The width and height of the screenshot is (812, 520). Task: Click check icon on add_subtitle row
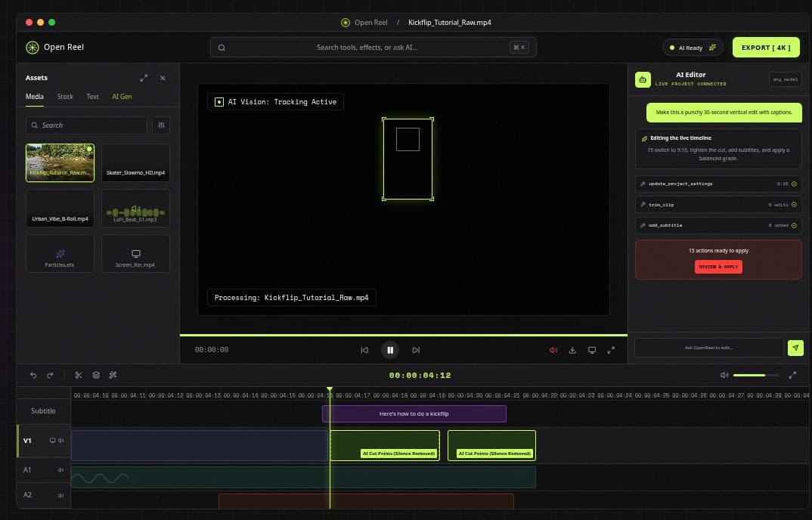794,225
